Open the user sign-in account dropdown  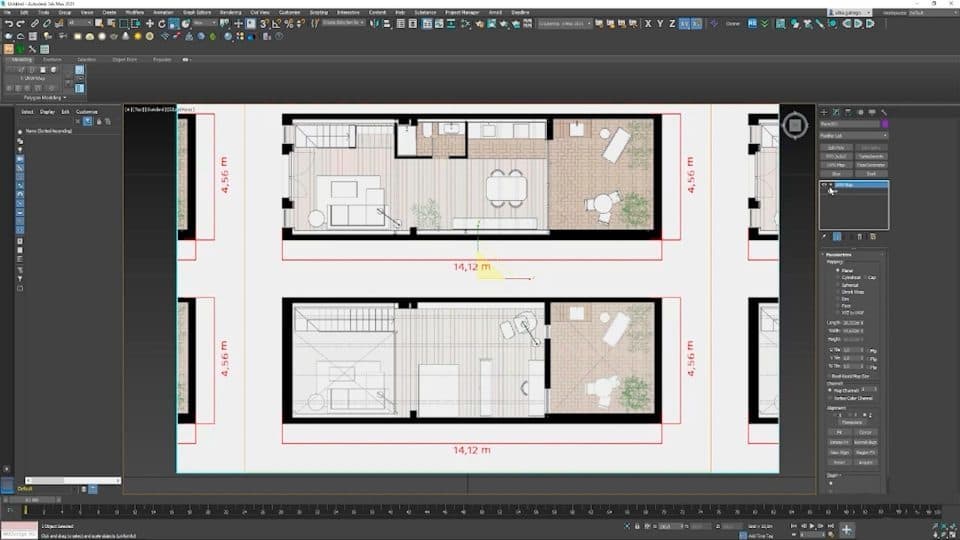849,12
